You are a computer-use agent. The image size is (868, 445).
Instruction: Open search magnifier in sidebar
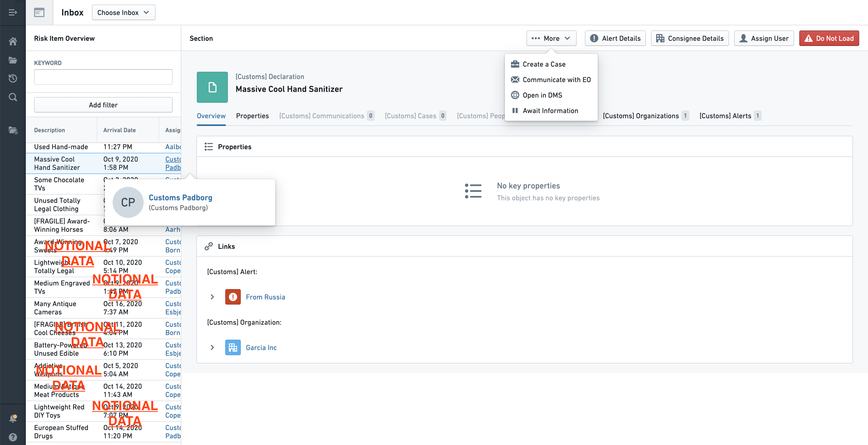tap(13, 97)
